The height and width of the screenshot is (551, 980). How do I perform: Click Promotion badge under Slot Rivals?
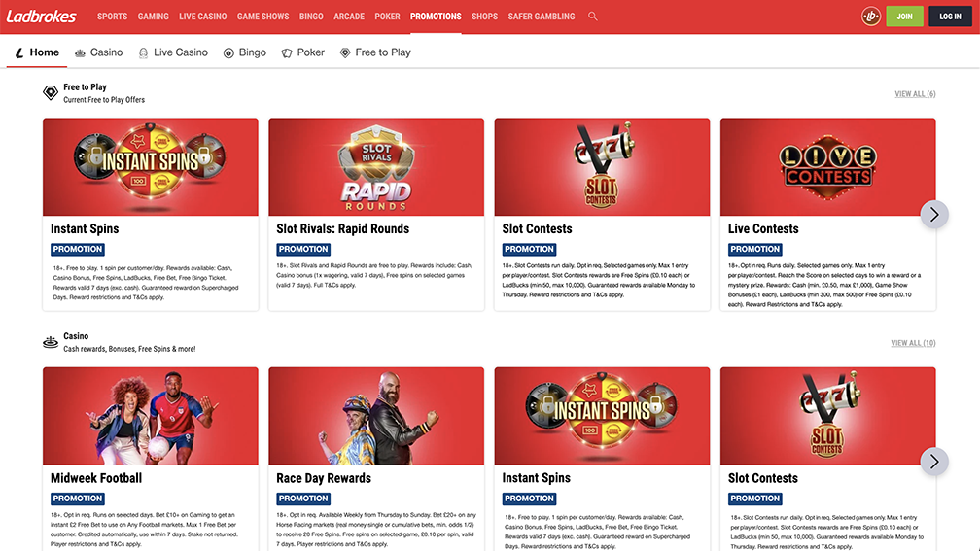pyautogui.click(x=303, y=249)
